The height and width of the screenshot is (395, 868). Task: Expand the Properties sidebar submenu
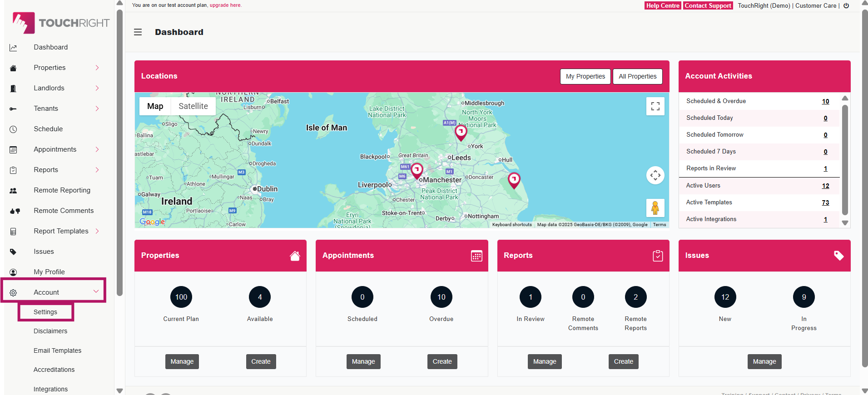coord(97,68)
